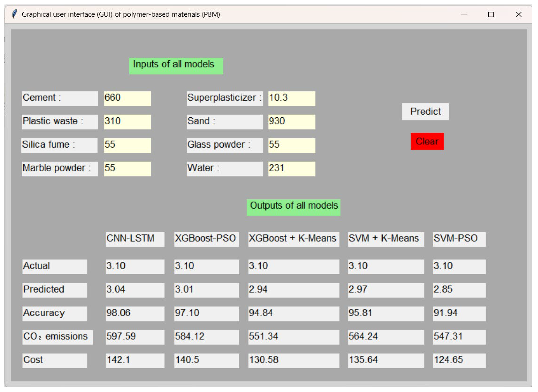Focus the Plastic waste value field
The height and width of the screenshot is (392, 538).
click(127, 122)
